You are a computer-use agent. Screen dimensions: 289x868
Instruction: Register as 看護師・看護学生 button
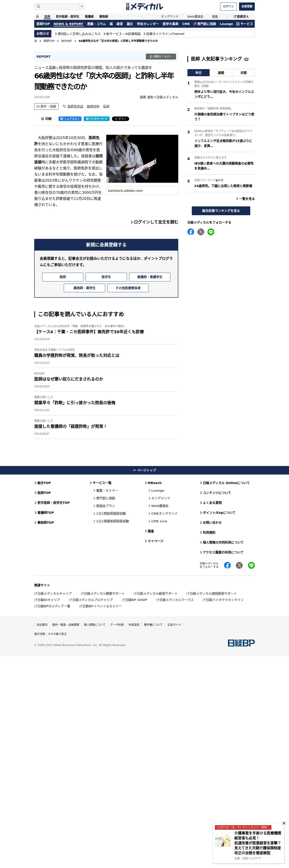pyautogui.click(x=150, y=277)
